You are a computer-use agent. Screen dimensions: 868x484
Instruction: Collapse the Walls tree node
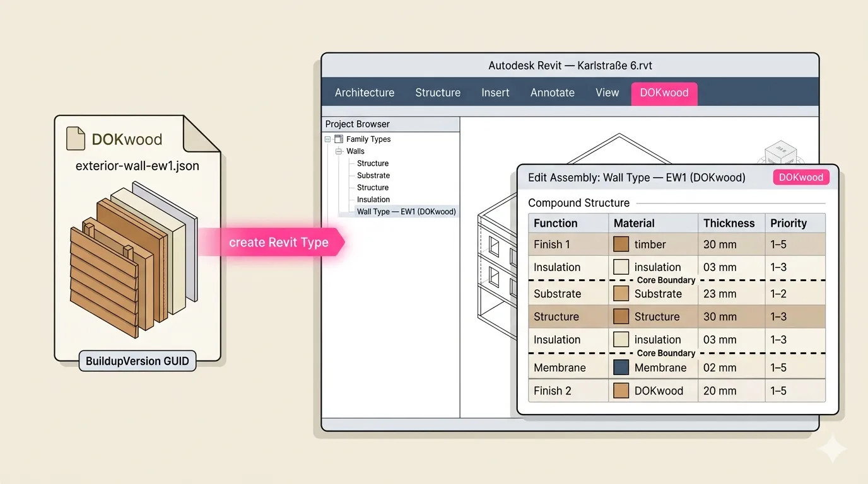pos(339,151)
